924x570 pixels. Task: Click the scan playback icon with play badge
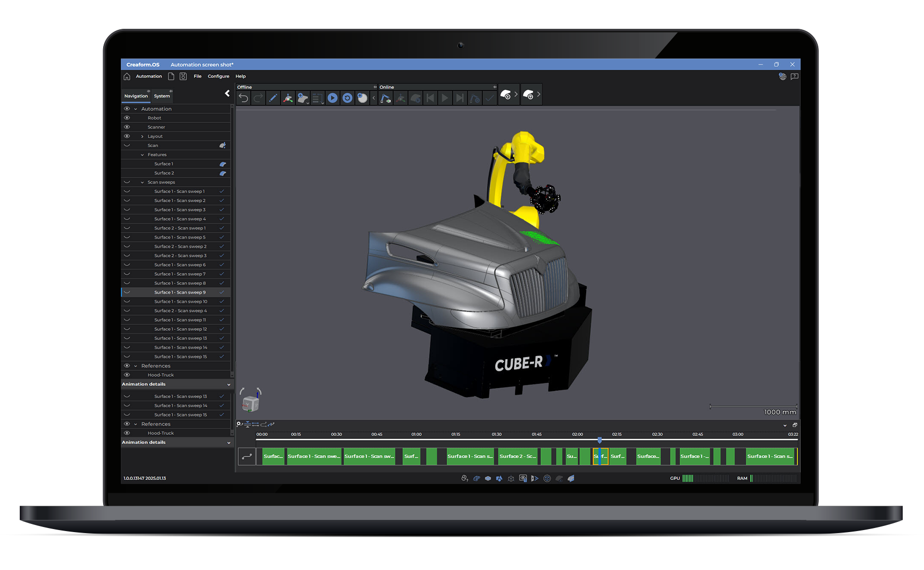(506, 95)
